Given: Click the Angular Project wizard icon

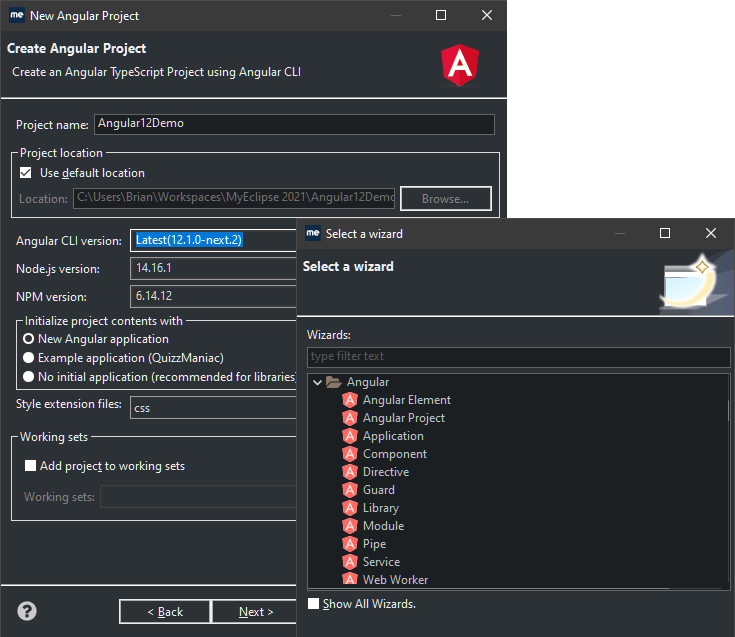Looking at the screenshot, I should click(350, 418).
